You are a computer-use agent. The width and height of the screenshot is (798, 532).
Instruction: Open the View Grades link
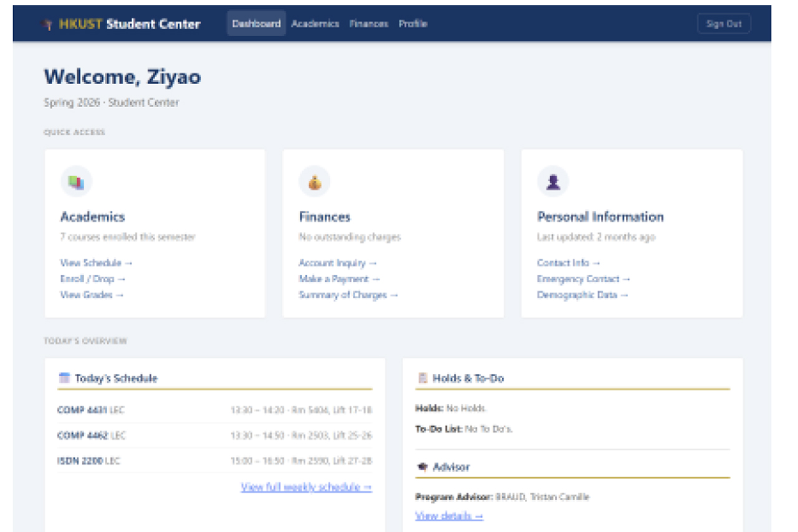point(92,295)
